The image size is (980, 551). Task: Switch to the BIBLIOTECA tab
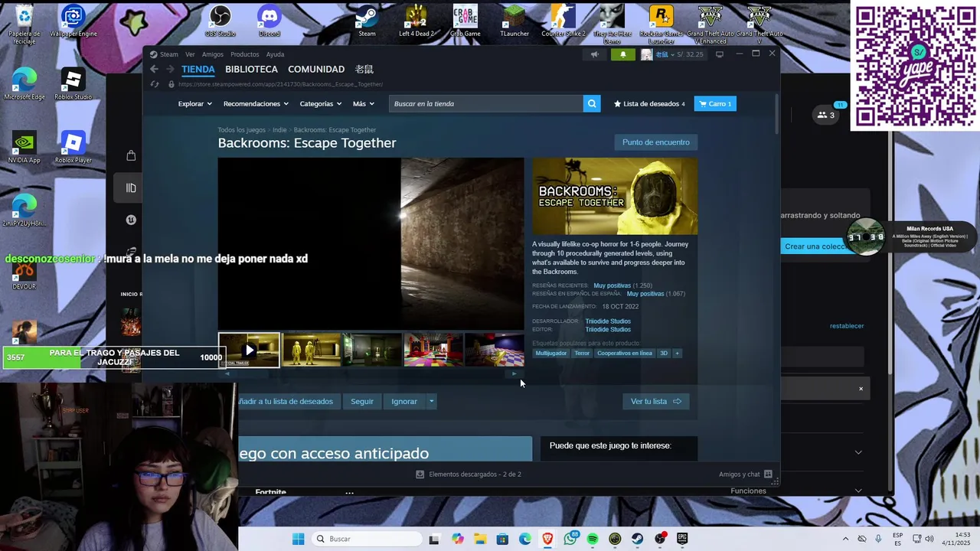tap(251, 69)
